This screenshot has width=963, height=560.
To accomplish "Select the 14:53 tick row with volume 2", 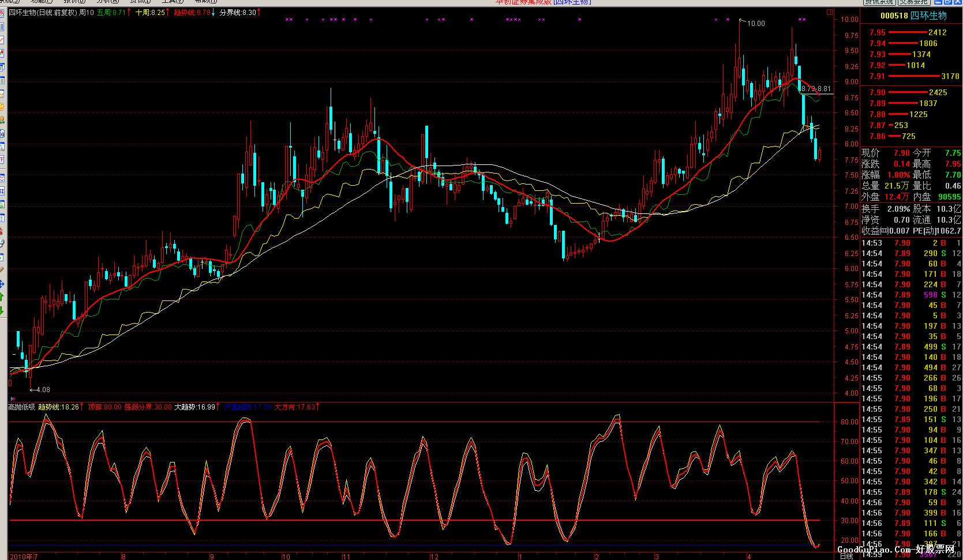I will (911, 243).
